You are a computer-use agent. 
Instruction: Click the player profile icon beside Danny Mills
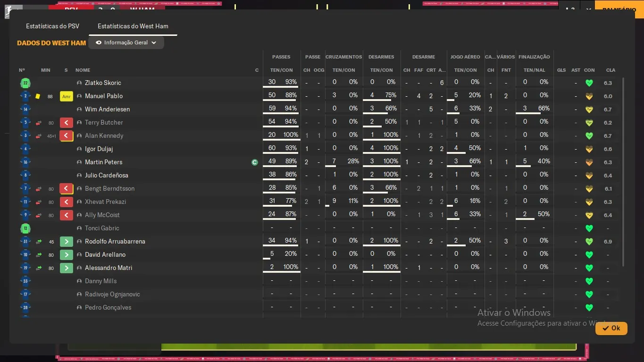(x=79, y=281)
